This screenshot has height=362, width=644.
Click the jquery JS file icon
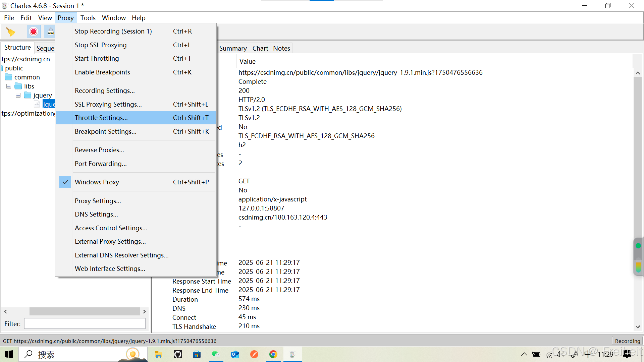tap(37, 104)
